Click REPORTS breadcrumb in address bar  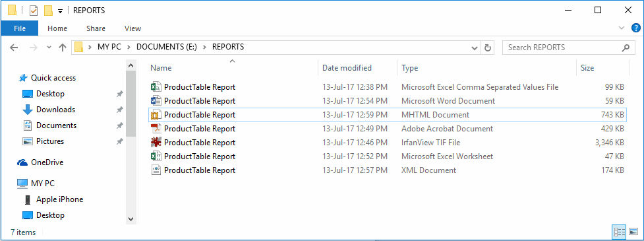point(228,47)
